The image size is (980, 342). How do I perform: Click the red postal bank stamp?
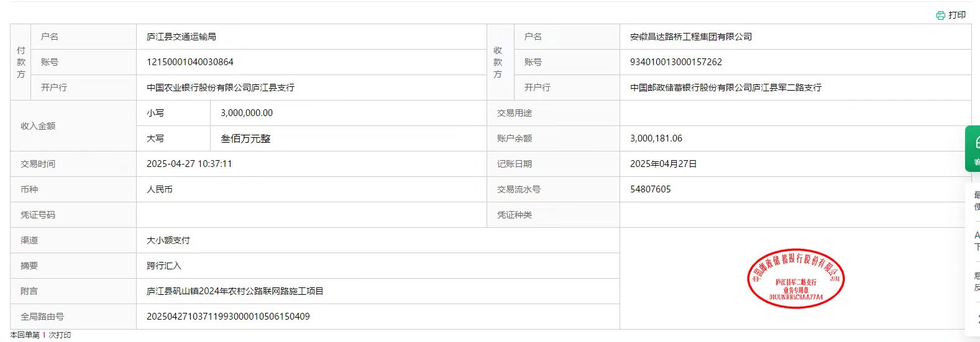(795, 279)
